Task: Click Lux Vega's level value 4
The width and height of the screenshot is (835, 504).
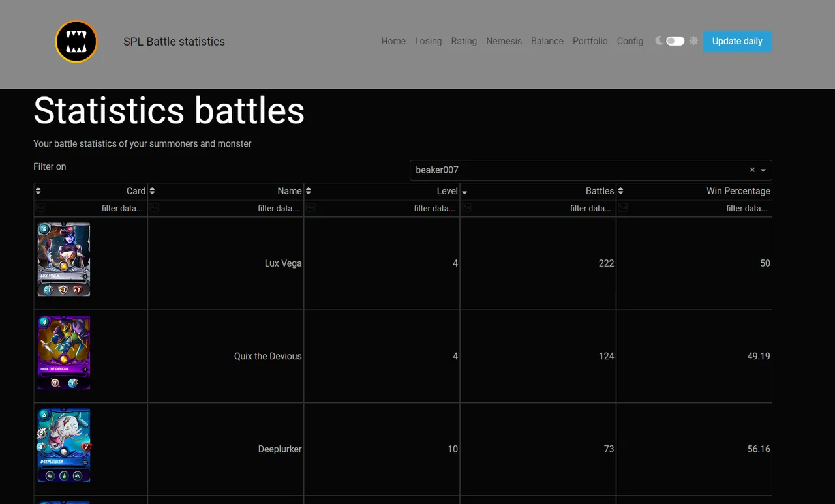Action: [x=455, y=263]
